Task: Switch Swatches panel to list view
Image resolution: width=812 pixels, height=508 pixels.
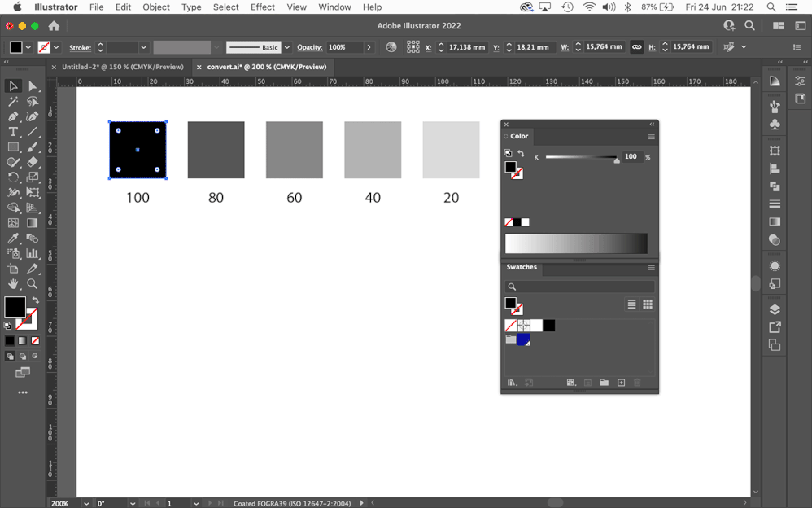Action: point(631,304)
